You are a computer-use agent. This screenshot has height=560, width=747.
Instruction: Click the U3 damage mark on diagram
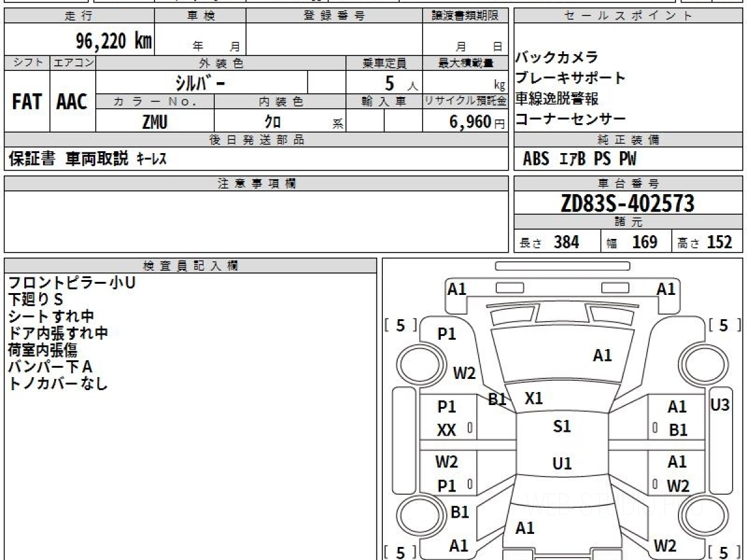(x=720, y=404)
